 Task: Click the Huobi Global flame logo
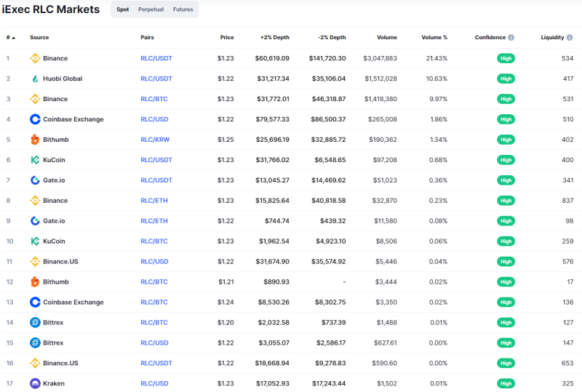(35, 79)
